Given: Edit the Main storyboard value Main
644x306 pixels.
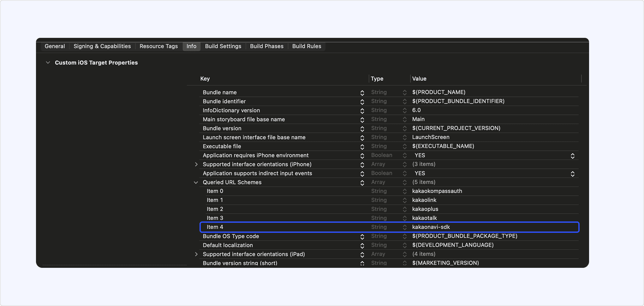Looking at the screenshot, I should (418, 119).
